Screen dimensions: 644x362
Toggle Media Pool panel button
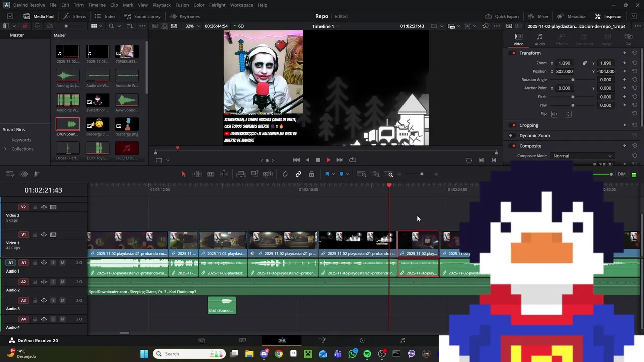39,16
